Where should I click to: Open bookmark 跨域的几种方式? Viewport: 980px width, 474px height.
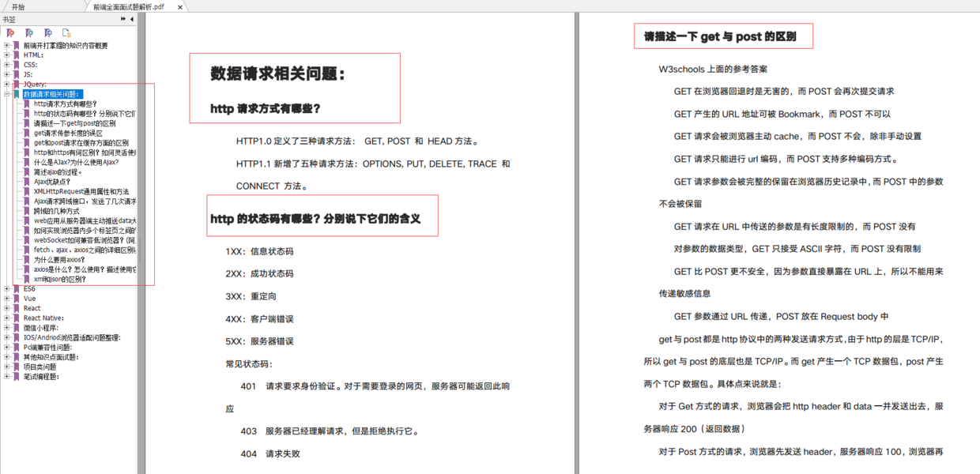coord(56,211)
